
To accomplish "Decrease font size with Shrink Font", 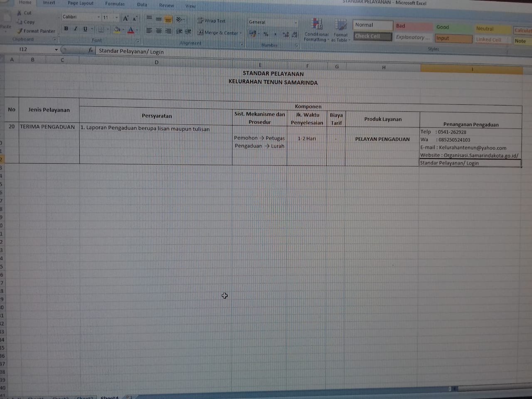I will point(135,19).
